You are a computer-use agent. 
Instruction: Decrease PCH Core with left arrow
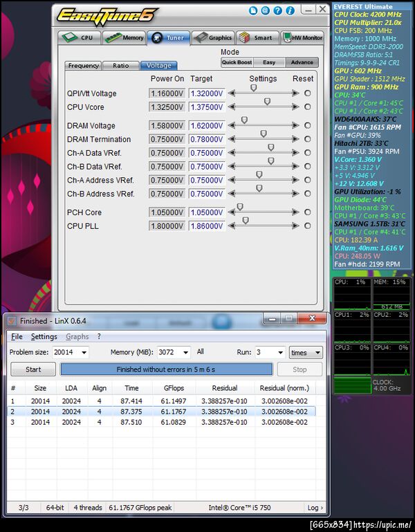[x=232, y=212]
